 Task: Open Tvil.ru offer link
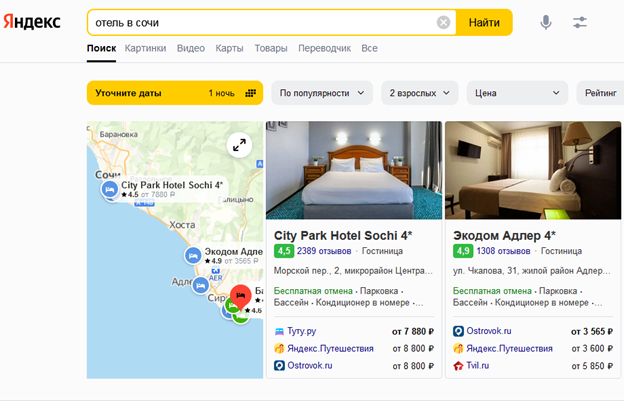(x=478, y=366)
